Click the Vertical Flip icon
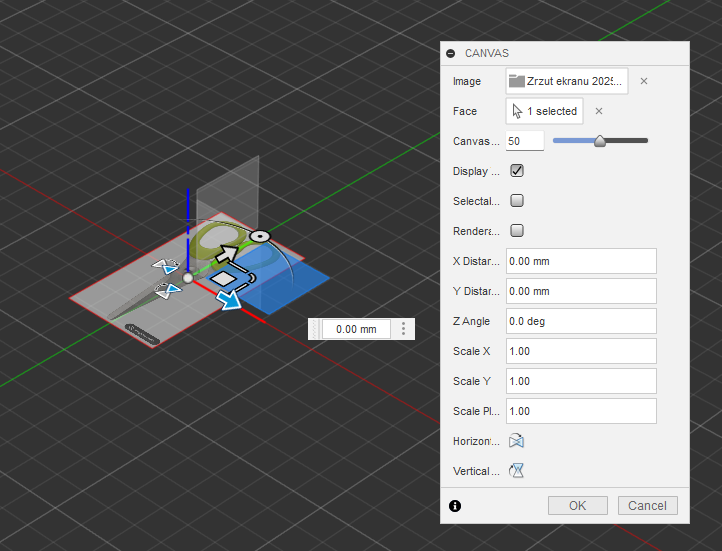722x551 pixels. tap(516, 471)
